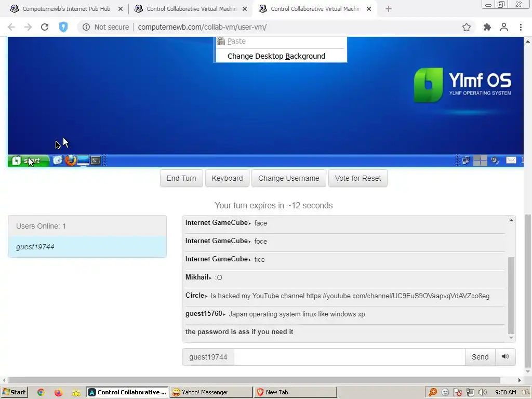Click the mail envelope icon in VM tray
This screenshot has width=532, height=399.
point(511,160)
